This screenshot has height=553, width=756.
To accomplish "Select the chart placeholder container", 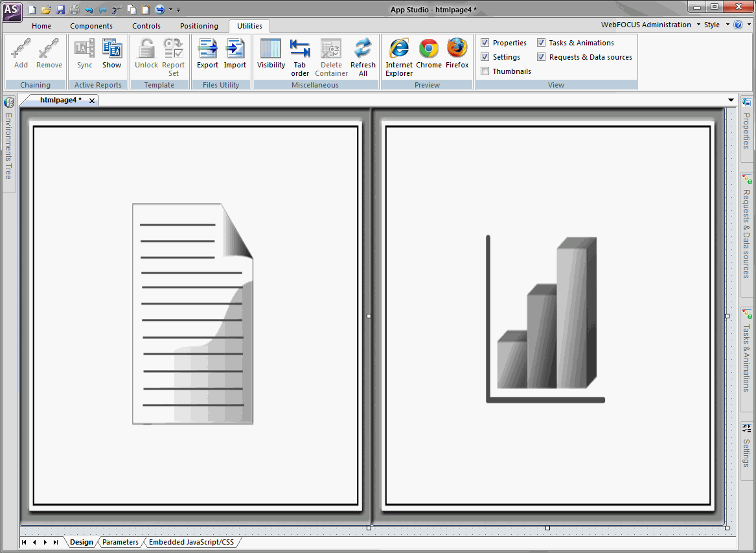I will tap(548, 315).
